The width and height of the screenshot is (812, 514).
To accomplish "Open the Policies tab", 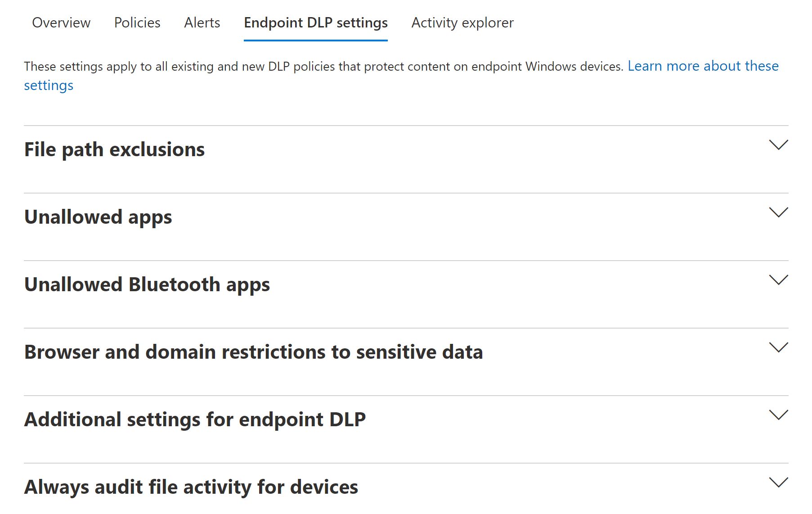I will [137, 23].
